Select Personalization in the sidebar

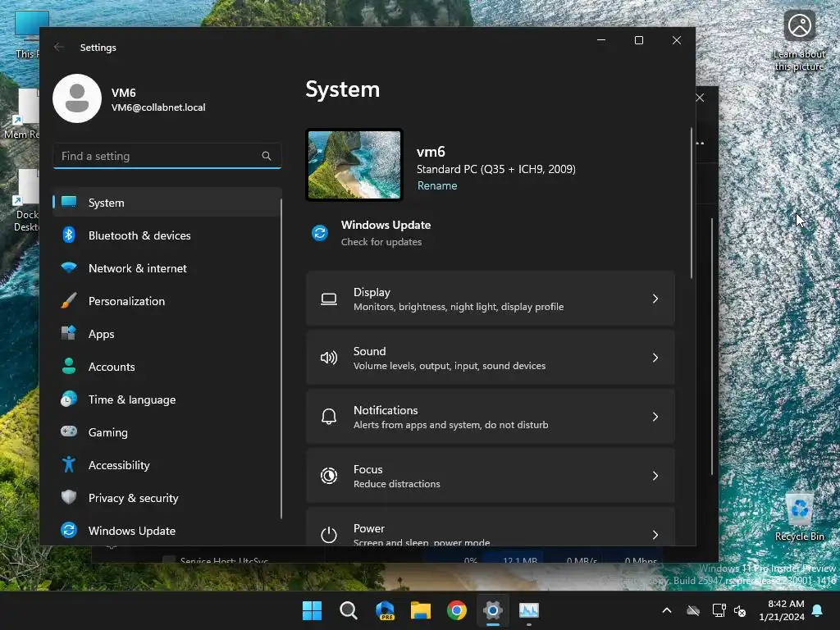(167, 300)
